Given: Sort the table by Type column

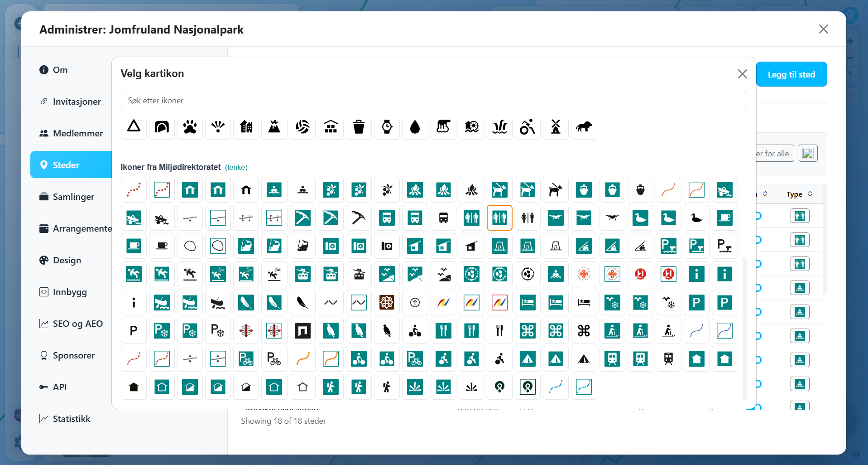Looking at the screenshot, I should (799, 194).
